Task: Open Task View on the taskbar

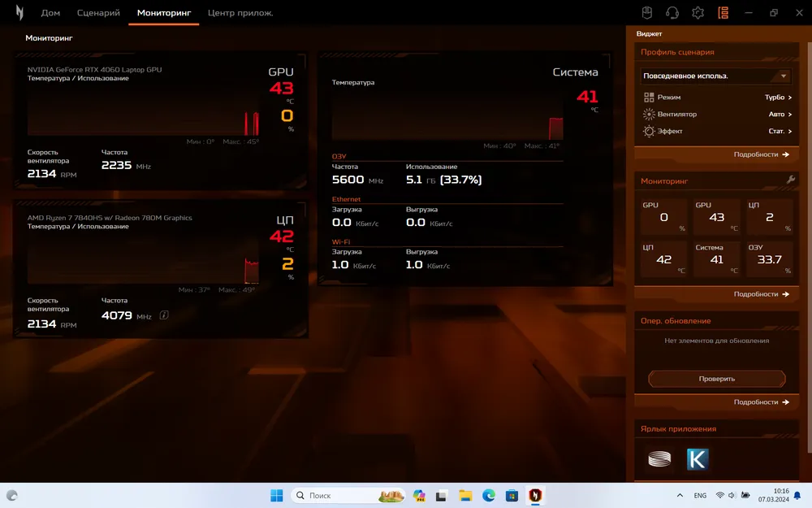Action: point(441,496)
